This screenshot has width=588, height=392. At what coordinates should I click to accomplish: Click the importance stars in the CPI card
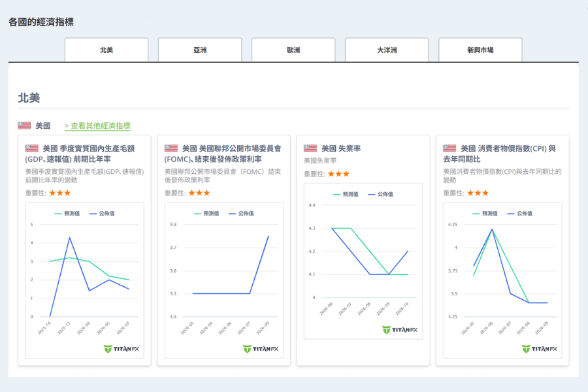coord(478,193)
